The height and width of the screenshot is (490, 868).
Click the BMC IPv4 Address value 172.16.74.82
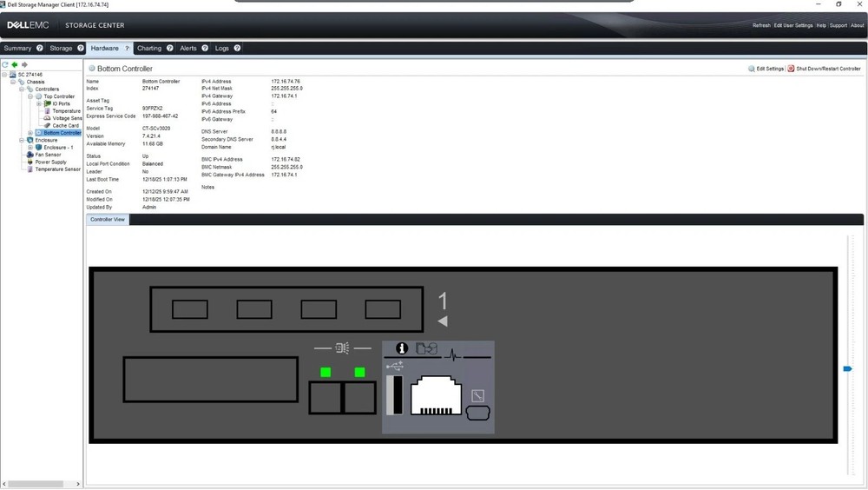coord(286,160)
